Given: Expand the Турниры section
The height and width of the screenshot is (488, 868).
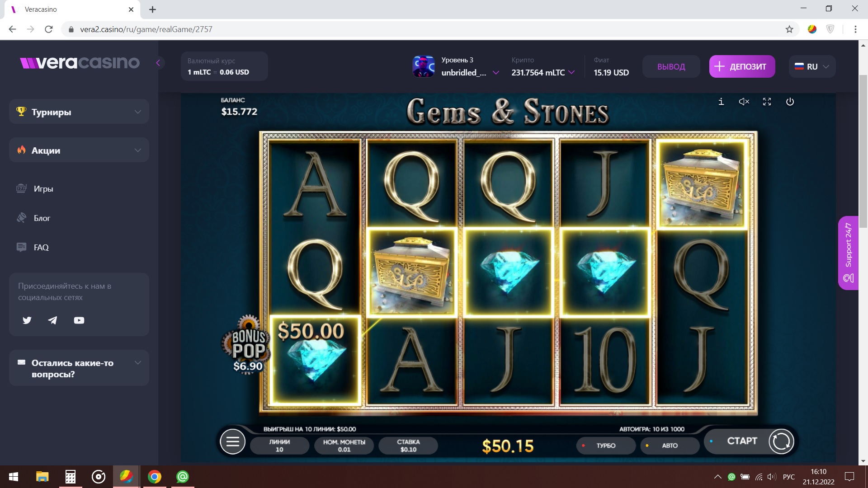Looking at the screenshot, I should 79,112.
